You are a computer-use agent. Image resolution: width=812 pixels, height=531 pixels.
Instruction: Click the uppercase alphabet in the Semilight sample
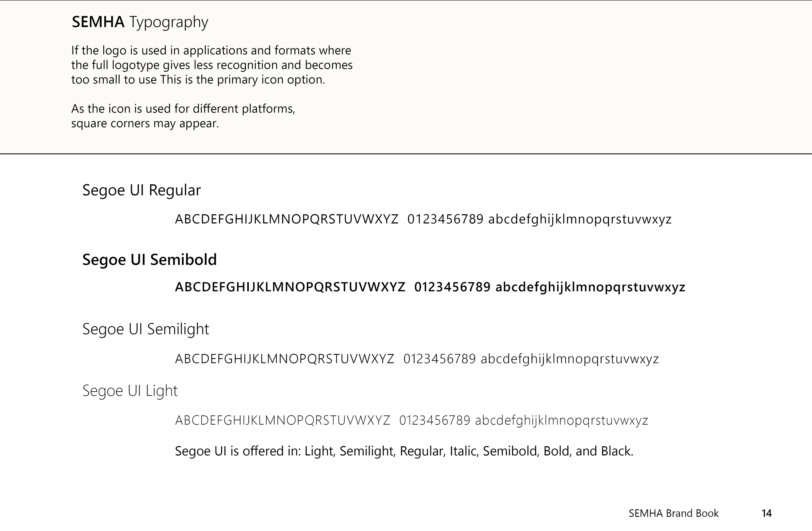[x=285, y=359]
